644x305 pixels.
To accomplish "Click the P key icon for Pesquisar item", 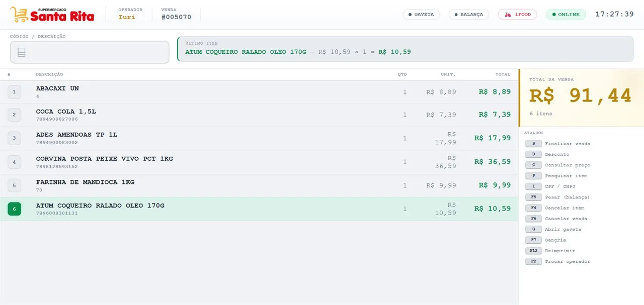I will pyautogui.click(x=533, y=176).
